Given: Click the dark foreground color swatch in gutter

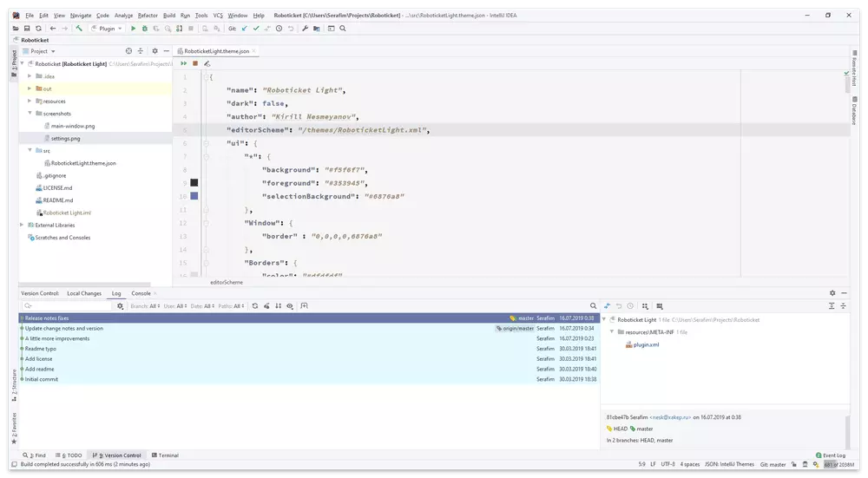Looking at the screenshot, I should [x=194, y=182].
